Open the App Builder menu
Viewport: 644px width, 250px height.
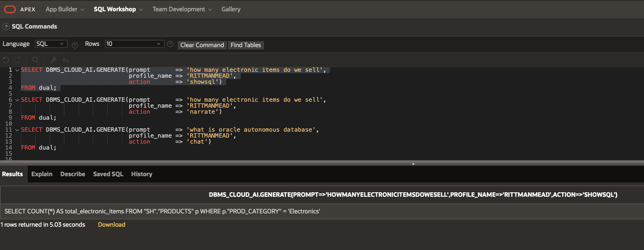coord(65,9)
